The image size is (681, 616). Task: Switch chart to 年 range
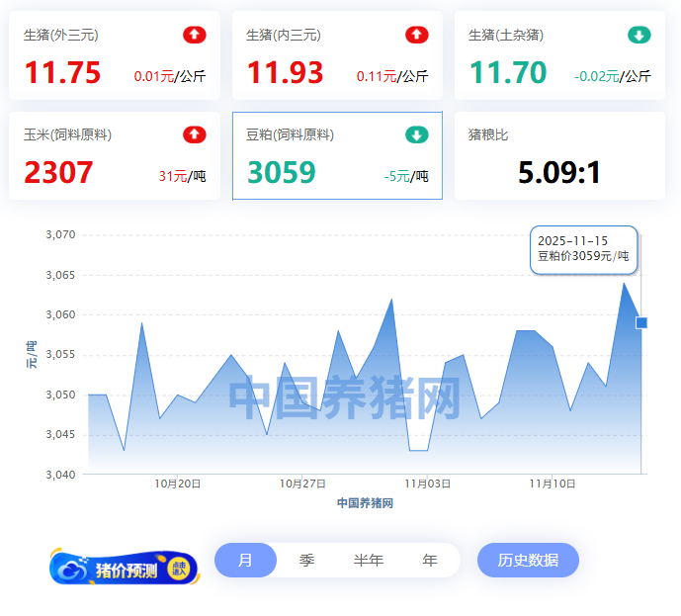430,560
